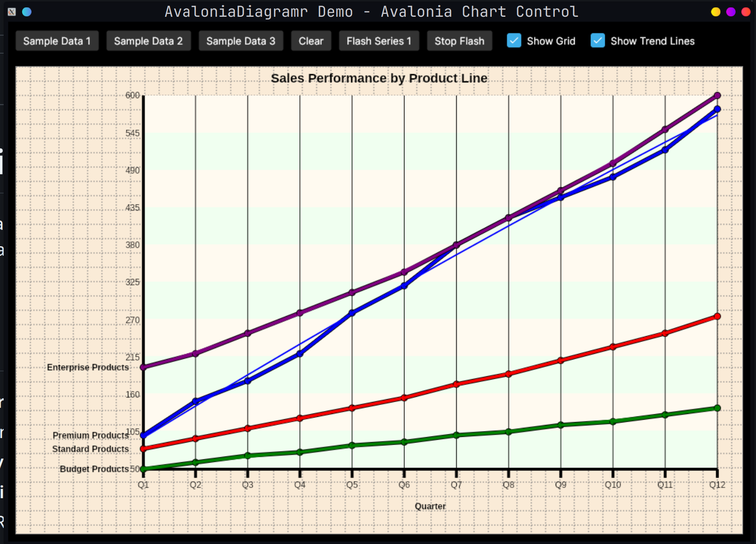Click the green Budget data point at Q9
The height and width of the screenshot is (544, 756).
[561, 425]
